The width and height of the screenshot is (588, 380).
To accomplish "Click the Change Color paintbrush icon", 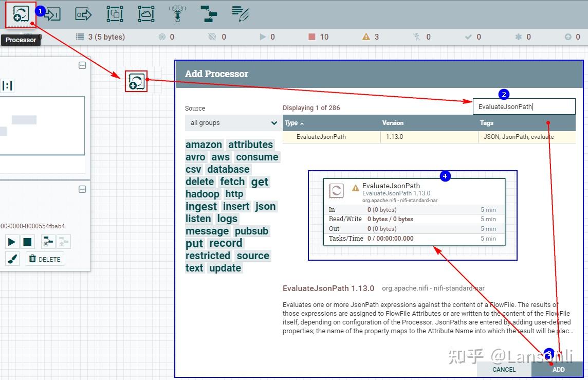I will click(12, 259).
